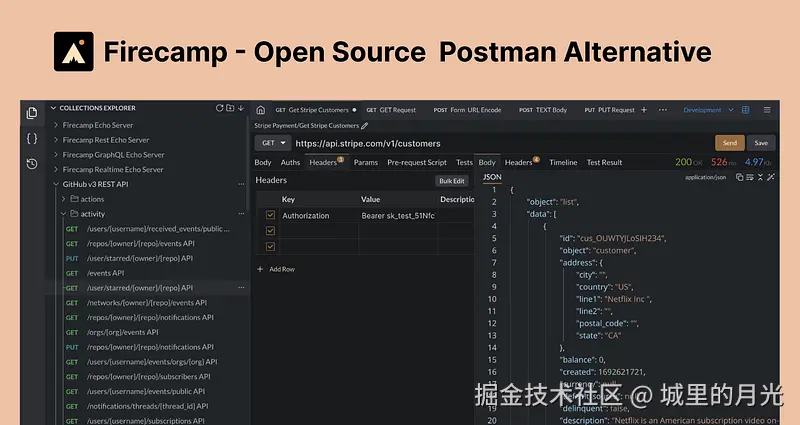Viewport: 800px width, 425px height.
Task: Open the Params tab
Action: [366, 162]
